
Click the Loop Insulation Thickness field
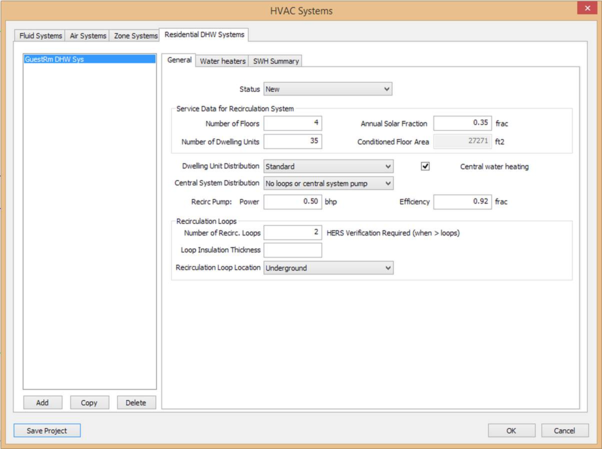pyautogui.click(x=292, y=250)
